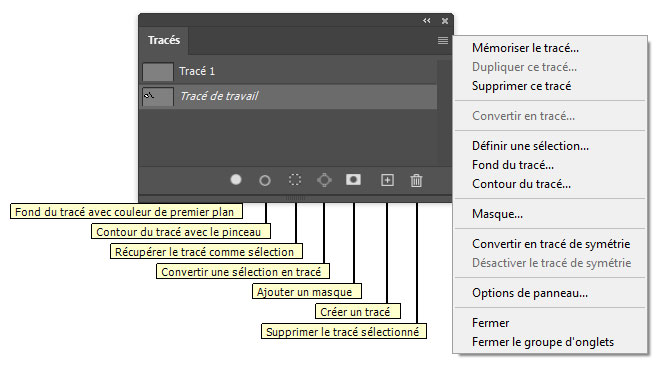Image resolution: width=670 pixels, height=370 pixels.
Task: Click the stroke path with brush icon
Action: click(x=265, y=180)
